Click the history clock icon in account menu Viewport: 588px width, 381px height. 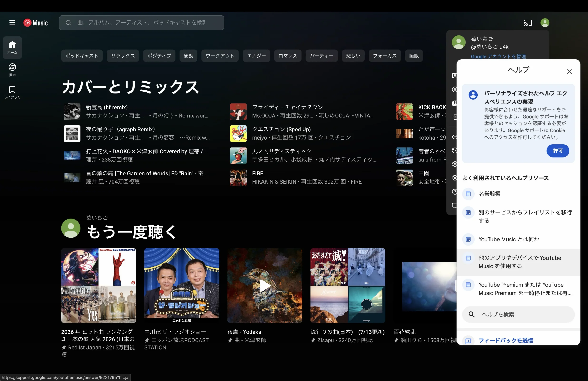point(454,150)
